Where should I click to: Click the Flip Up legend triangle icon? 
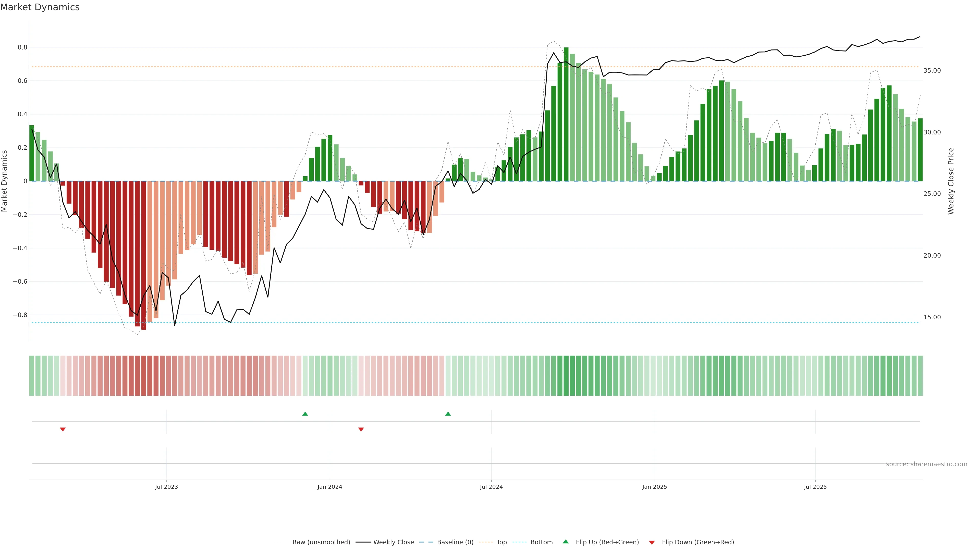click(x=566, y=542)
